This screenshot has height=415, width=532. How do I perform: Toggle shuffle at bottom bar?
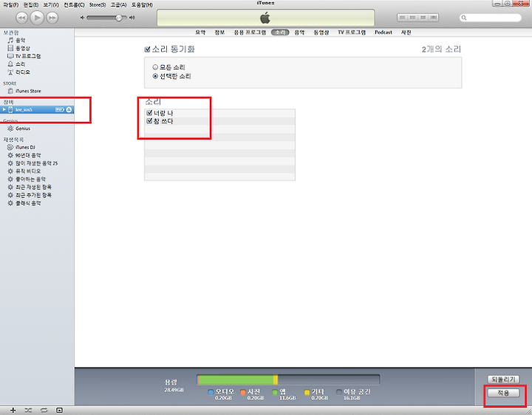[28, 411]
